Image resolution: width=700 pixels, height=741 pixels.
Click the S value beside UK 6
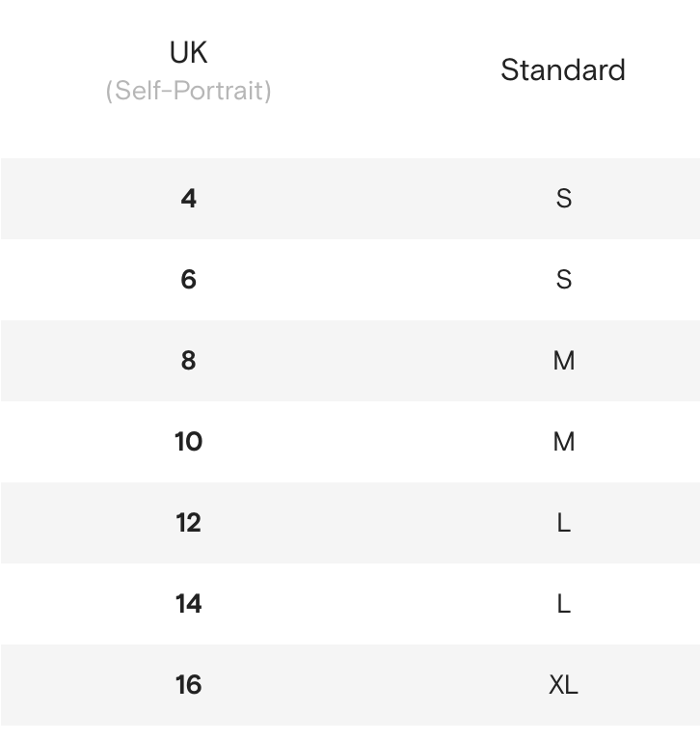[x=564, y=280]
